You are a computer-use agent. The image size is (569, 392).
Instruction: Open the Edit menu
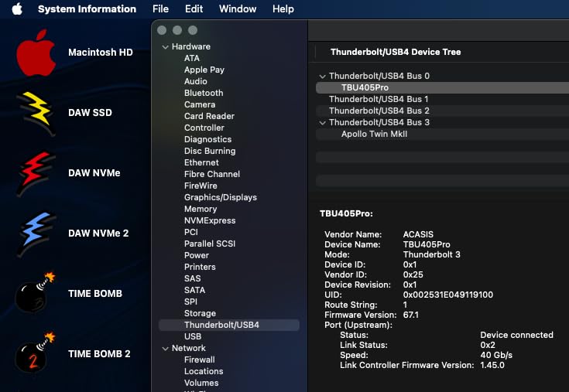[194, 9]
